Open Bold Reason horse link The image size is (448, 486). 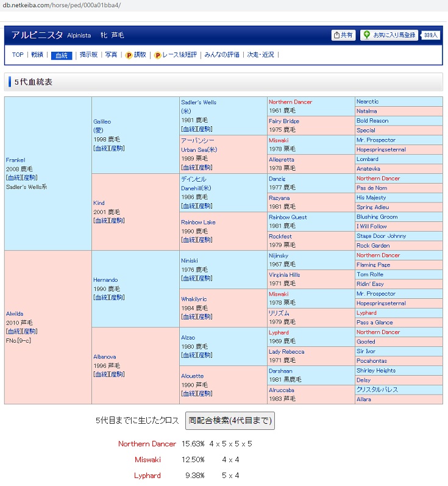[x=372, y=121]
